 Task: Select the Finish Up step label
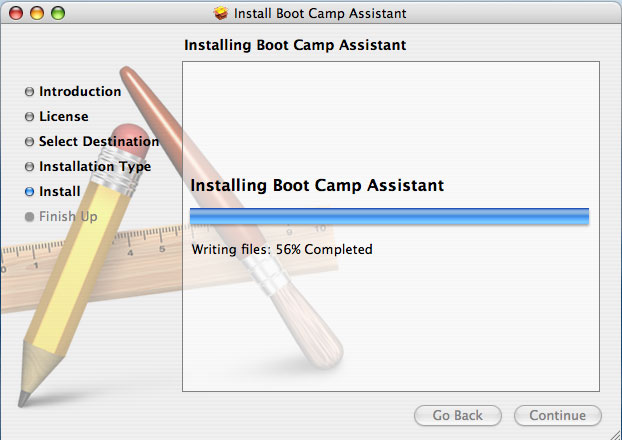[68, 216]
